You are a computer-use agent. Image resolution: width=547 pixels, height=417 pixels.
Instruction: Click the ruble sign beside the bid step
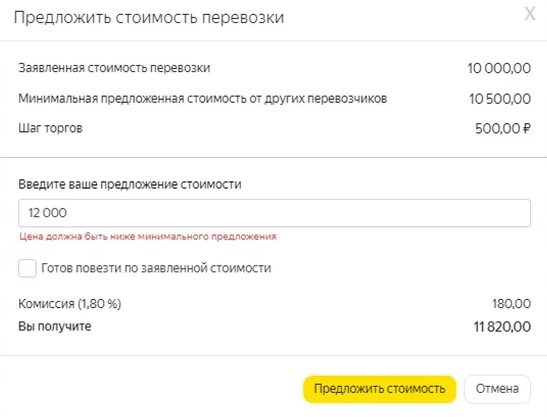(x=527, y=128)
